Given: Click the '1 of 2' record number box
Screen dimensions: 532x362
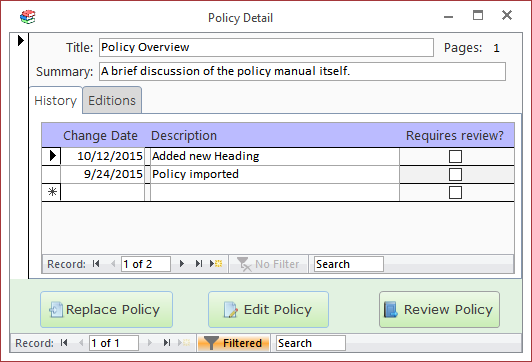Looking at the screenshot, I should tap(146, 264).
